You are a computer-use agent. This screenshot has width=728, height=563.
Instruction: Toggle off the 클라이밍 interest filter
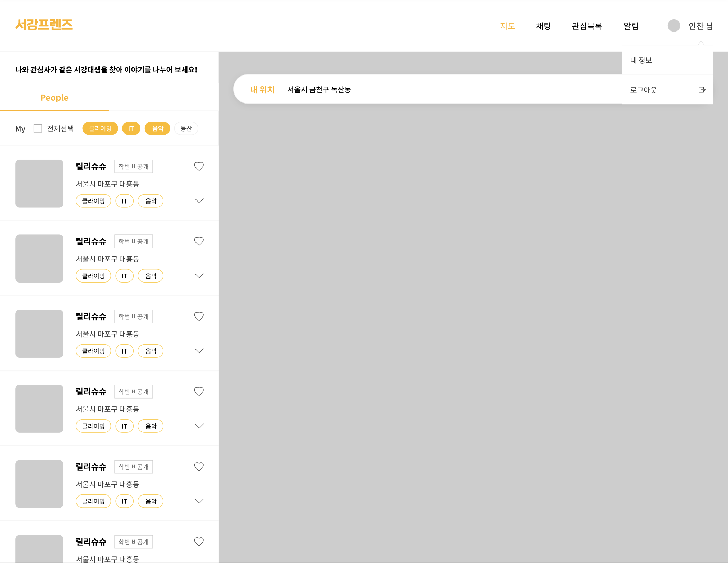click(100, 128)
